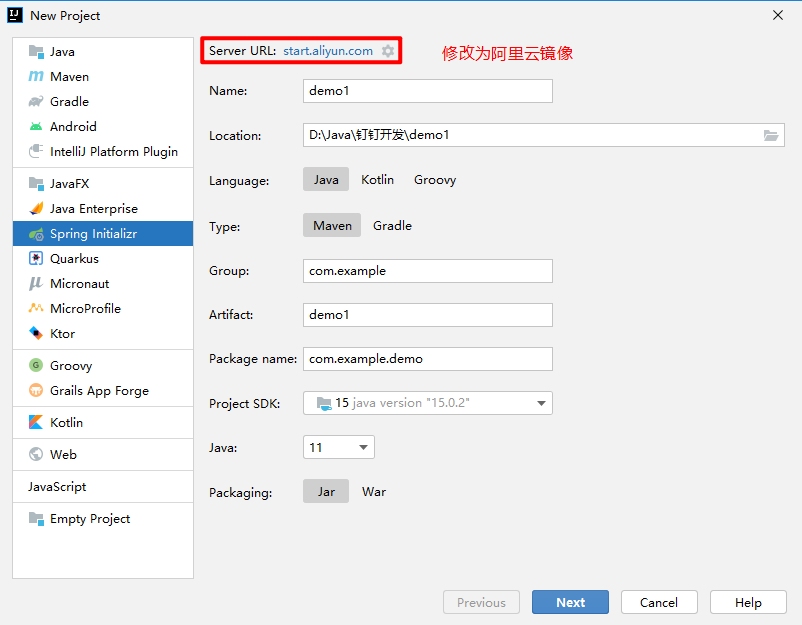Click the Maven 'm' icon in sidebar
Image resolution: width=802 pixels, height=625 pixels.
36,77
